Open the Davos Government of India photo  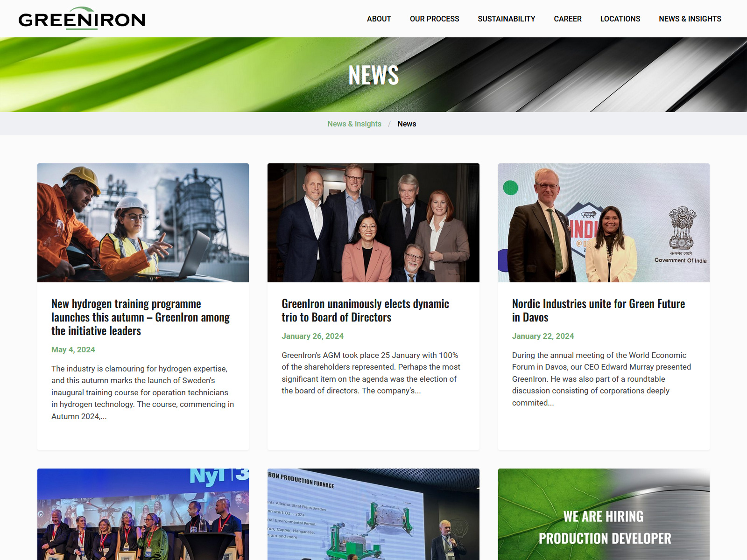coord(604,223)
